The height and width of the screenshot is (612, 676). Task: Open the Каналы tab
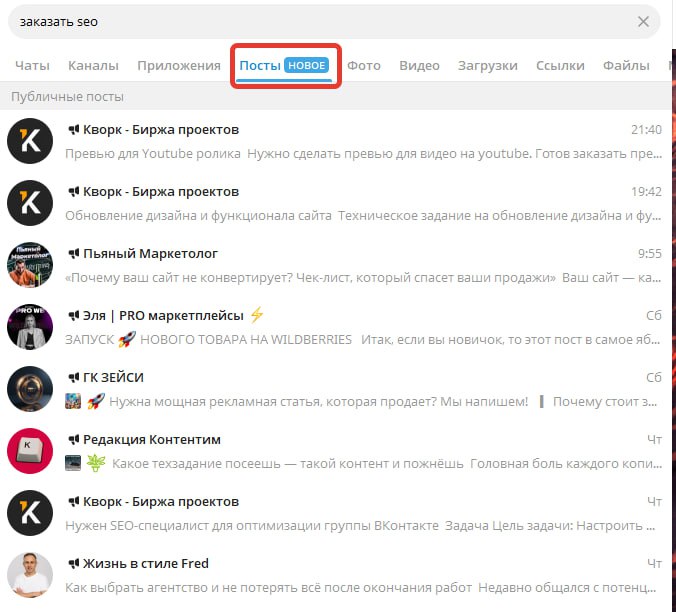(93, 66)
